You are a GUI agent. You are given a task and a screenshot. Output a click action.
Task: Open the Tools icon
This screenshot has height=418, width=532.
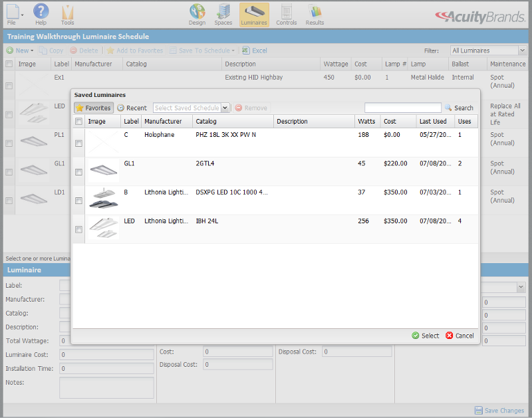pos(68,15)
